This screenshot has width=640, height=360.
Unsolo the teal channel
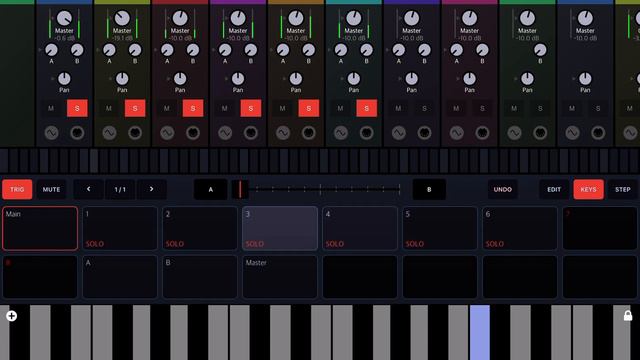[x=367, y=108]
